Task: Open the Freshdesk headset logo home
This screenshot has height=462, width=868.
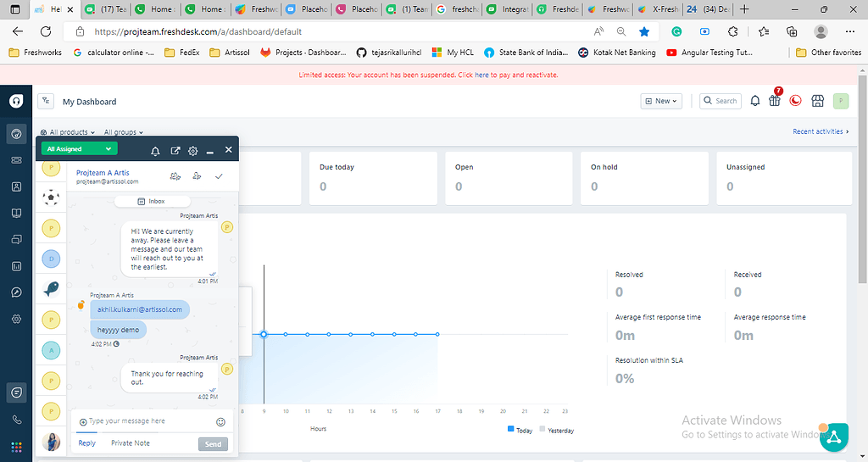Action: pos(16,101)
